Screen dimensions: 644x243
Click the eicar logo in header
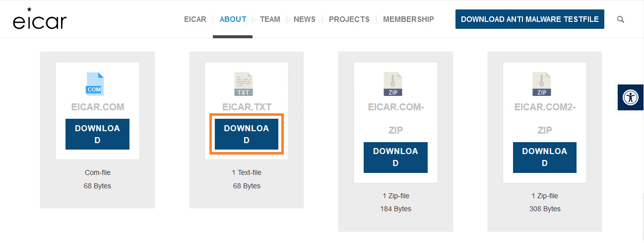40,18
